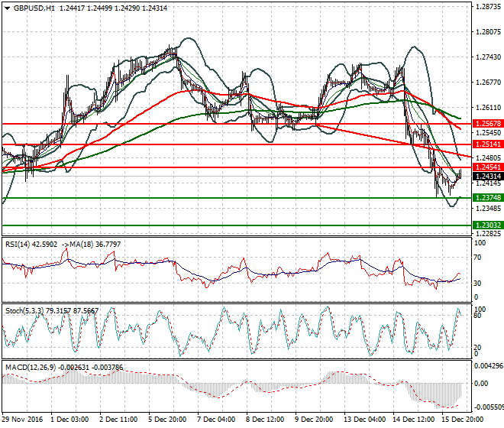Click the 0.004296 MACD scale value
The height and width of the screenshot is (428, 504).
(489, 366)
